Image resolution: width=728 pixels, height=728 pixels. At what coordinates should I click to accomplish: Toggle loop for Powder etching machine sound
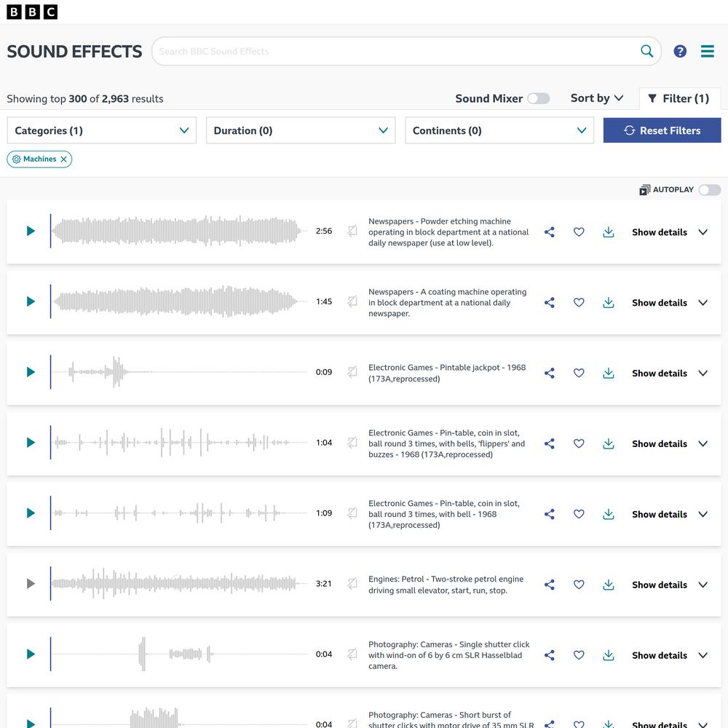coord(352,231)
